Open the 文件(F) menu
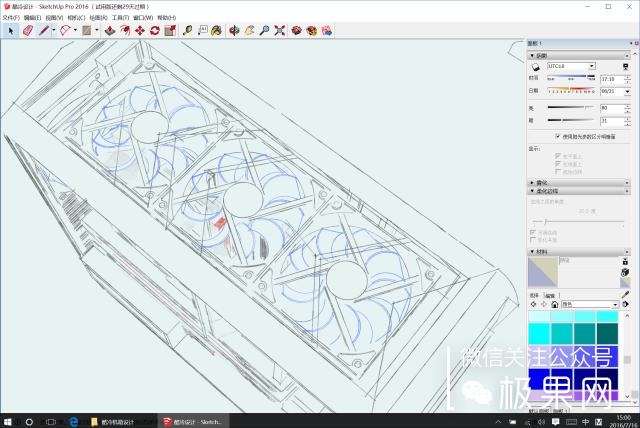640x428 pixels. (11, 18)
